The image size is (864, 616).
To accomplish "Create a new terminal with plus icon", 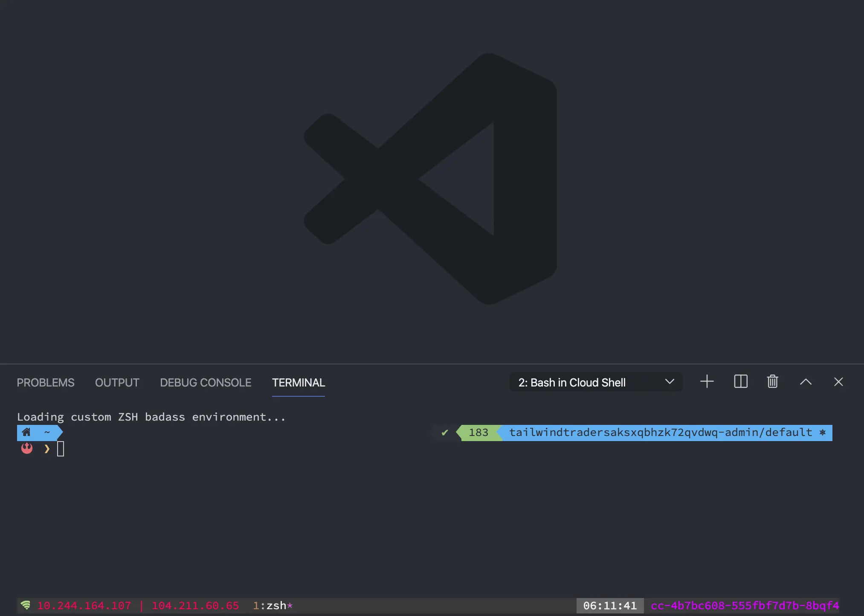I will (x=707, y=381).
